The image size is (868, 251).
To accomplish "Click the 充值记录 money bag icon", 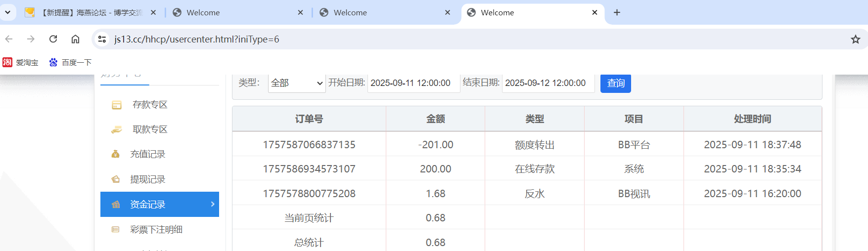I will [116, 154].
